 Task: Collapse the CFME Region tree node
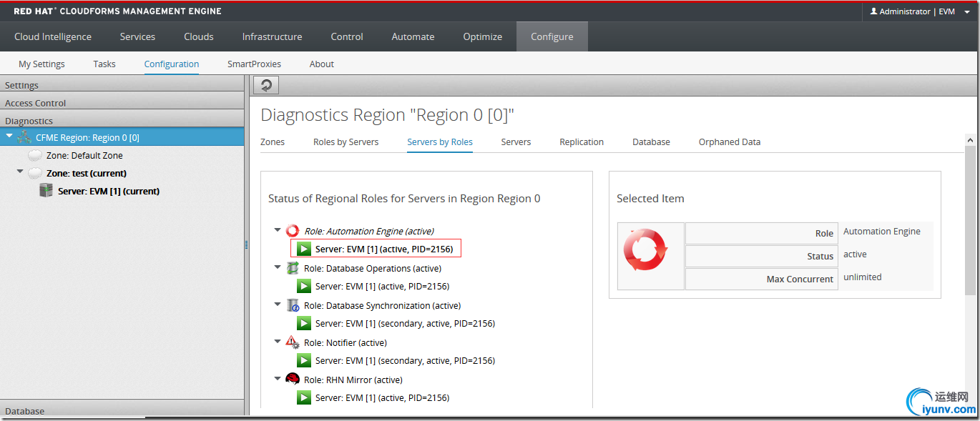point(9,136)
